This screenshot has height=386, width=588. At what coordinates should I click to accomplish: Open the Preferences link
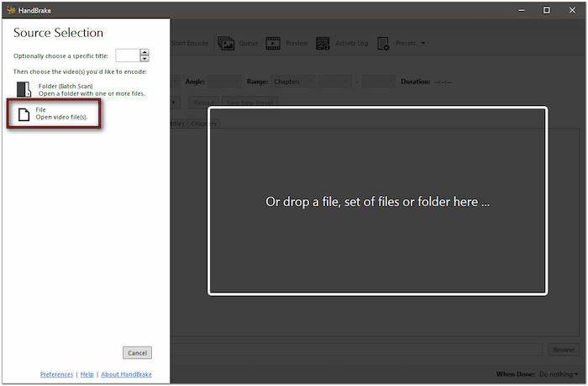[x=56, y=374]
